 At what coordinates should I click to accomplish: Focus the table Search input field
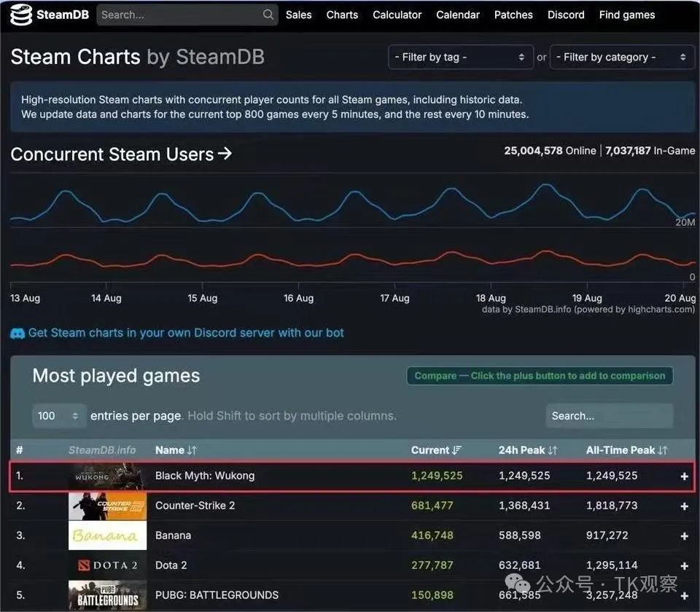pos(609,416)
